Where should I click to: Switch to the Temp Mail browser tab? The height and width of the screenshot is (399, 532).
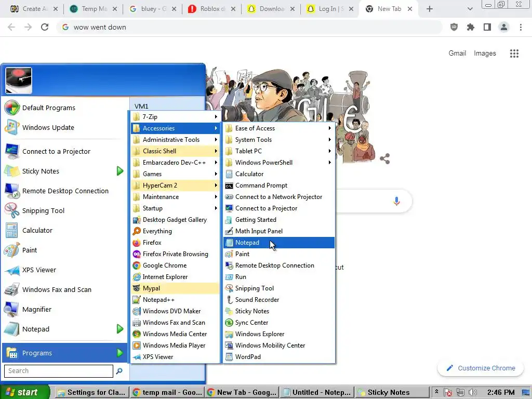click(93, 9)
